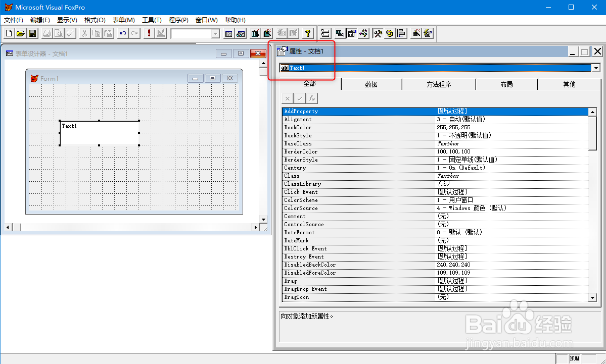
Task: Click the property list scroll-up arrow
Action: [x=592, y=112]
